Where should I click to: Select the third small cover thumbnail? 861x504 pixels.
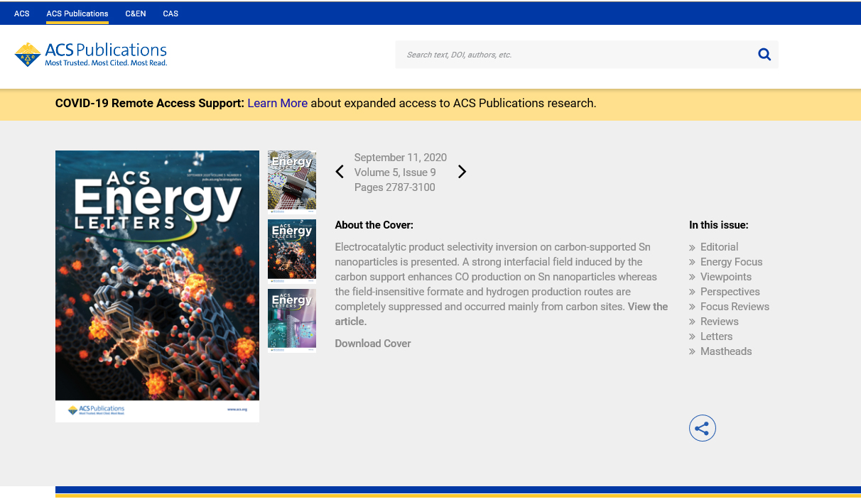point(292,320)
